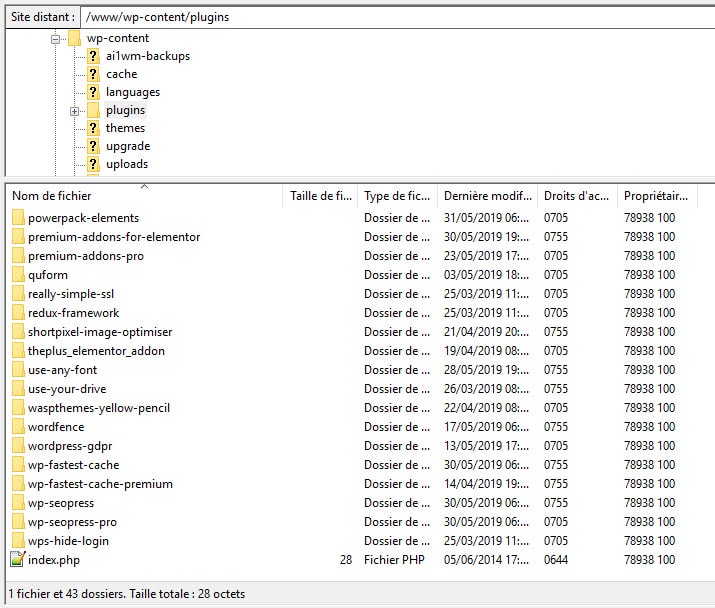The width and height of the screenshot is (715, 608).
Task: Click question-mark icon beside themes
Action: [x=93, y=128]
